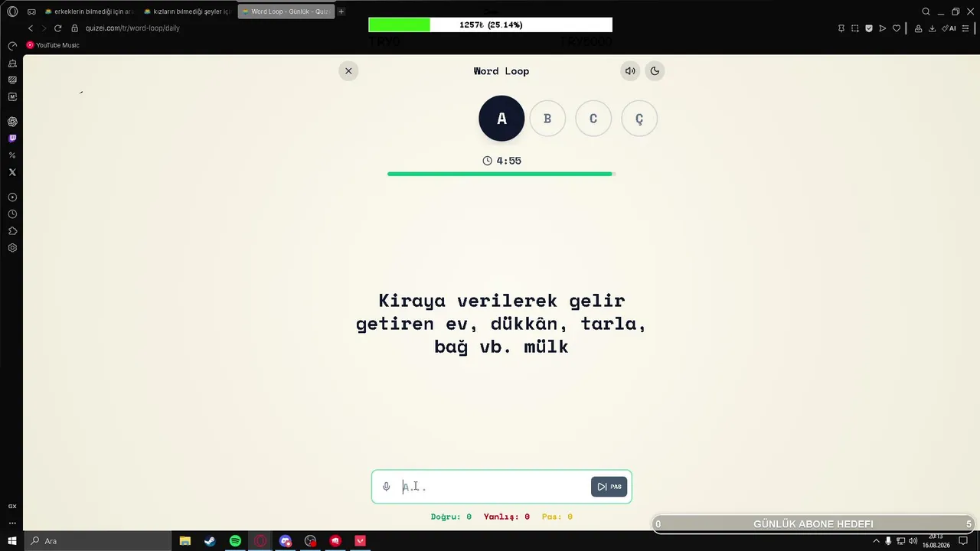Click the Pas: 0 counter
The width and height of the screenshot is (980, 551).
[557, 517]
